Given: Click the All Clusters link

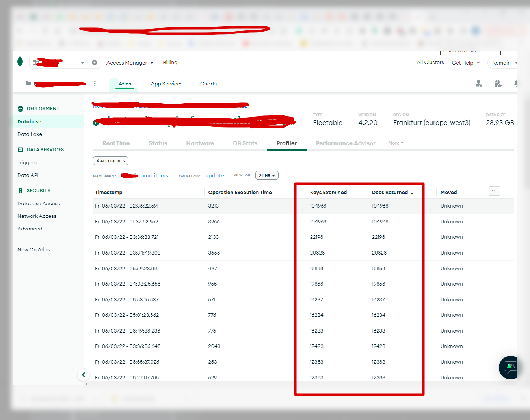Looking at the screenshot, I should (x=430, y=62).
